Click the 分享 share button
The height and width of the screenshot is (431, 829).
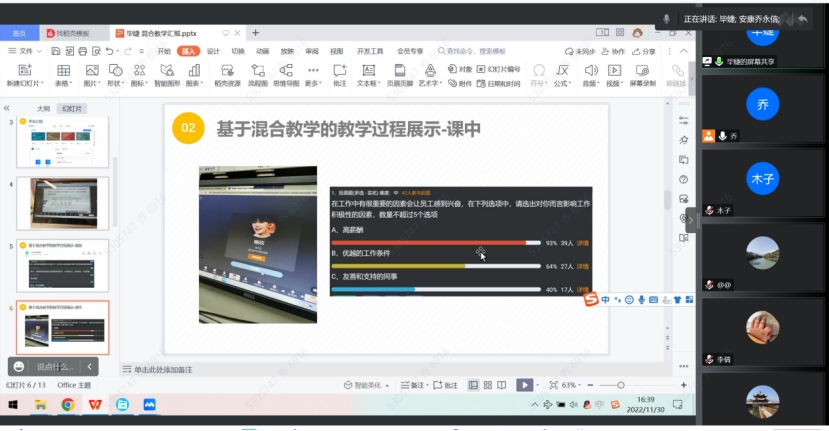click(645, 50)
